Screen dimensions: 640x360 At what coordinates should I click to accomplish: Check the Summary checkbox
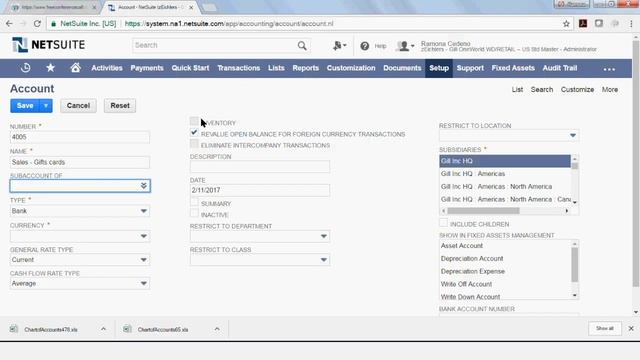[x=194, y=202]
